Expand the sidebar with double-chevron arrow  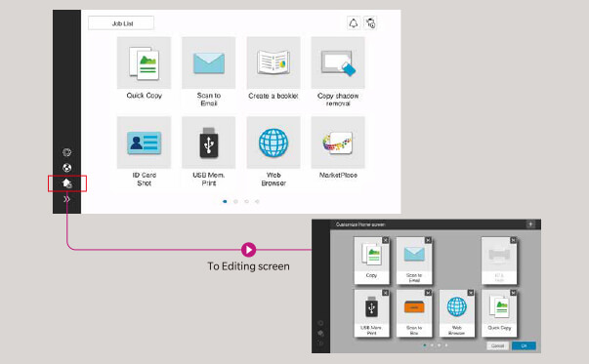point(66,199)
